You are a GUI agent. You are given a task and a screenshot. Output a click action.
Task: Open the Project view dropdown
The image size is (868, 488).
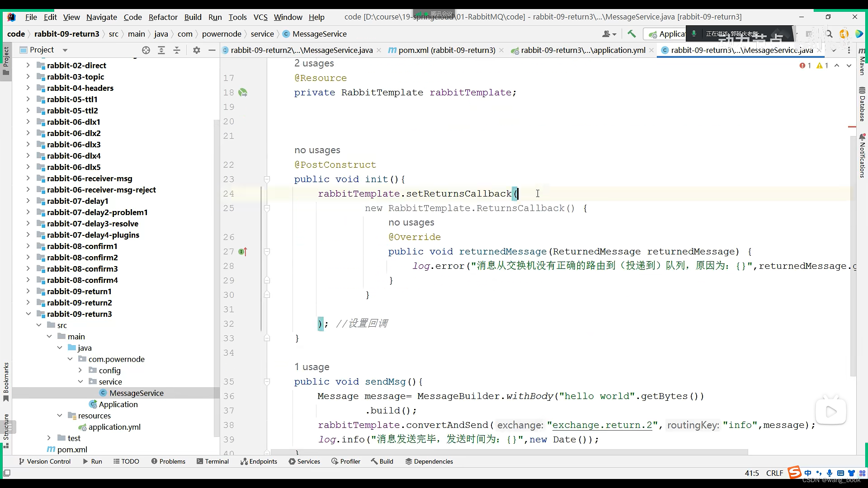[65, 50]
